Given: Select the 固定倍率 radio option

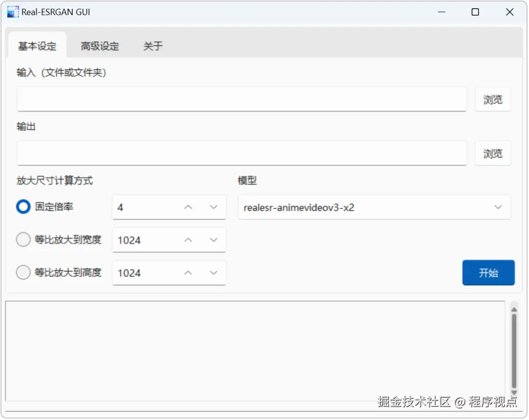Looking at the screenshot, I should click(x=23, y=207).
